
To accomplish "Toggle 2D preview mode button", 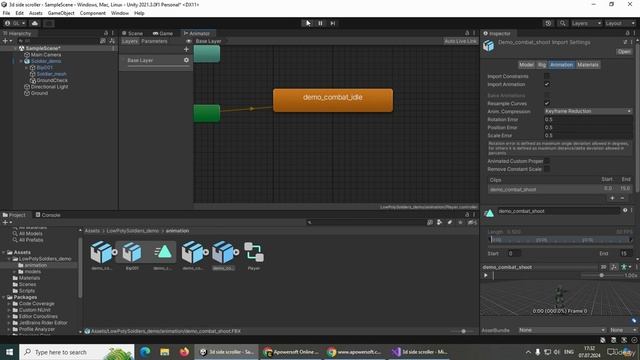I will [603, 267].
